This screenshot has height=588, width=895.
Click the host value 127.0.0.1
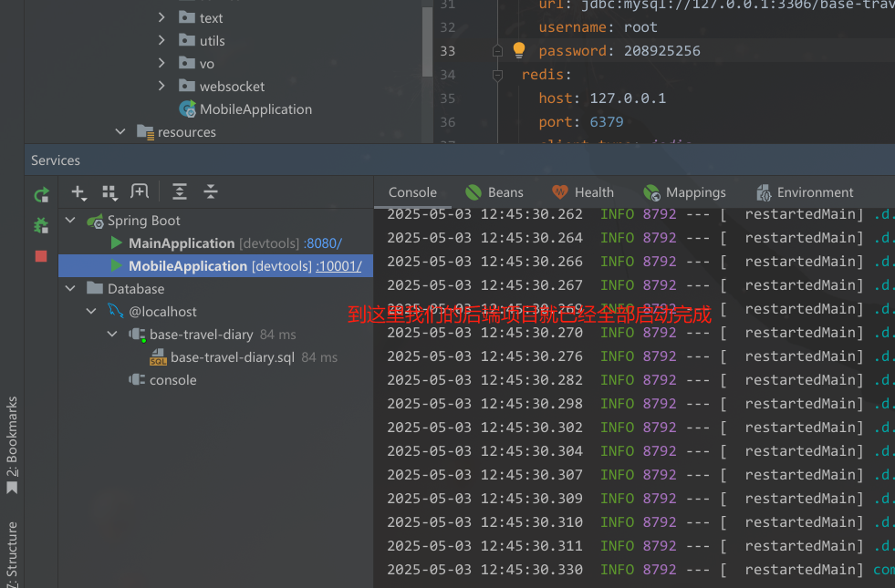[628, 98]
